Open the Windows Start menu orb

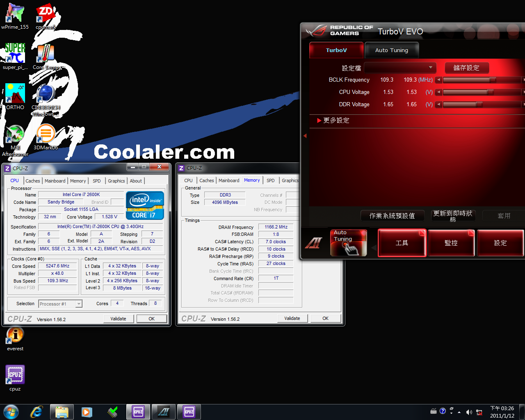11,412
